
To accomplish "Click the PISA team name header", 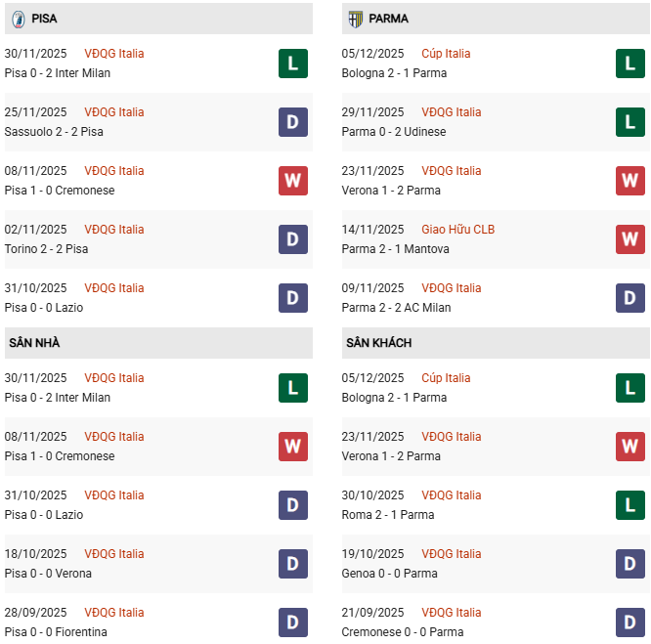I will click(44, 19).
